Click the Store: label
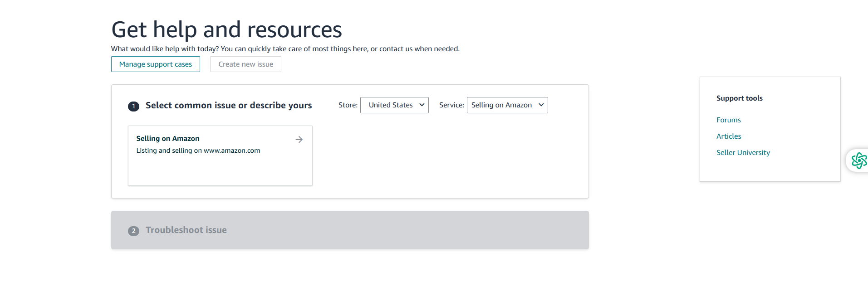 348,105
